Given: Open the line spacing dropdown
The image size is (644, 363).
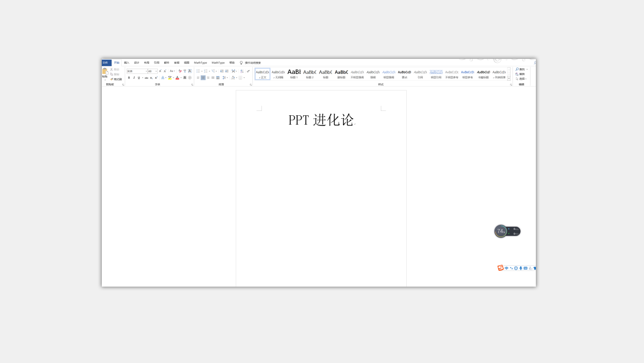Looking at the screenshot, I should point(227,78).
